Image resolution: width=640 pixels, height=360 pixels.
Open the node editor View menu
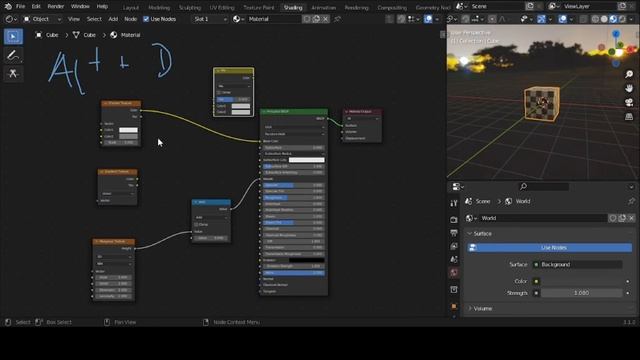(x=73, y=19)
